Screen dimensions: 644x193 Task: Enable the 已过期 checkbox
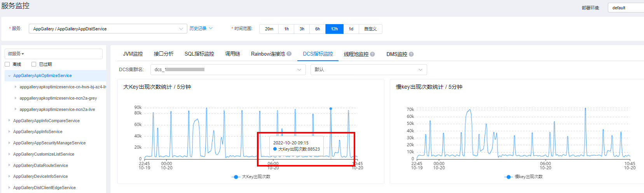[x=34, y=64]
